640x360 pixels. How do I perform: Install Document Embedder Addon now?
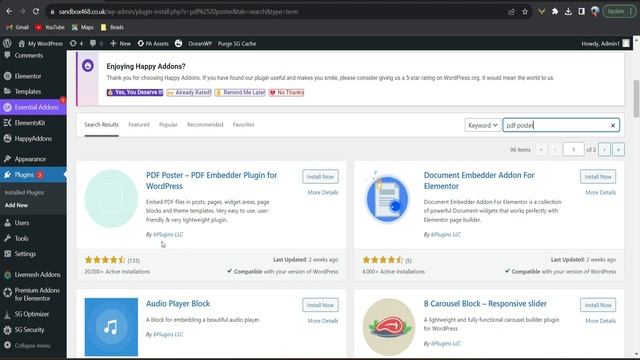tap(598, 177)
